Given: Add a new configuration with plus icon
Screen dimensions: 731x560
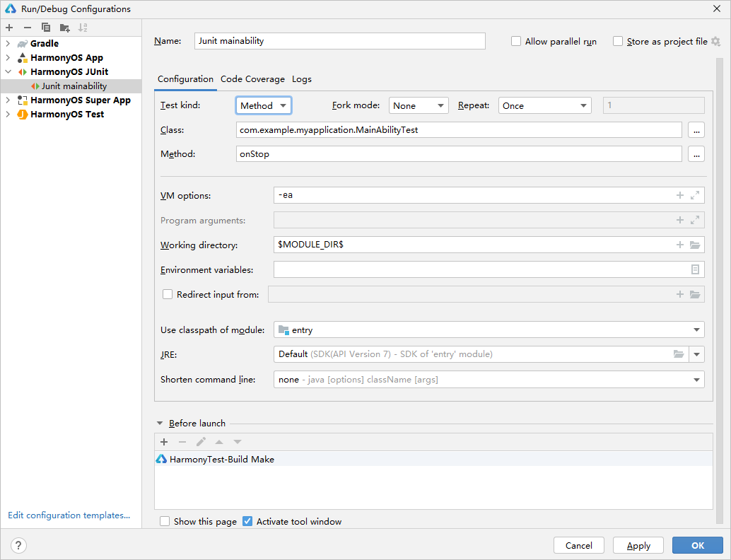Looking at the screenshot, I should tap(9, 28).
